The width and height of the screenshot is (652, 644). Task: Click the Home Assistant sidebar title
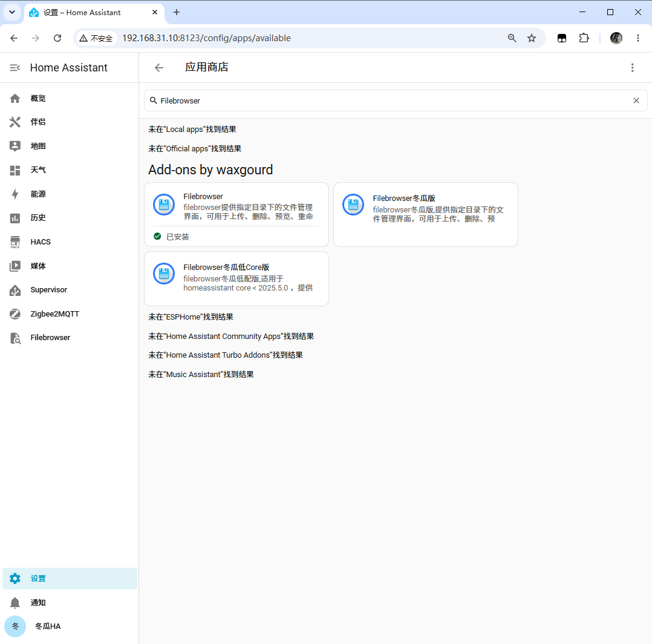click(x=68, y=67)
